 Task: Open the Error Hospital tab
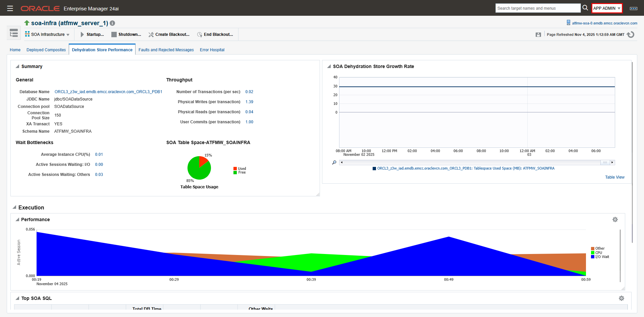point(212,50)
